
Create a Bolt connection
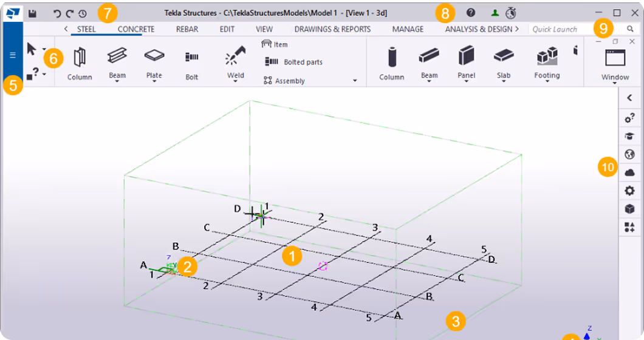(192, 64)
